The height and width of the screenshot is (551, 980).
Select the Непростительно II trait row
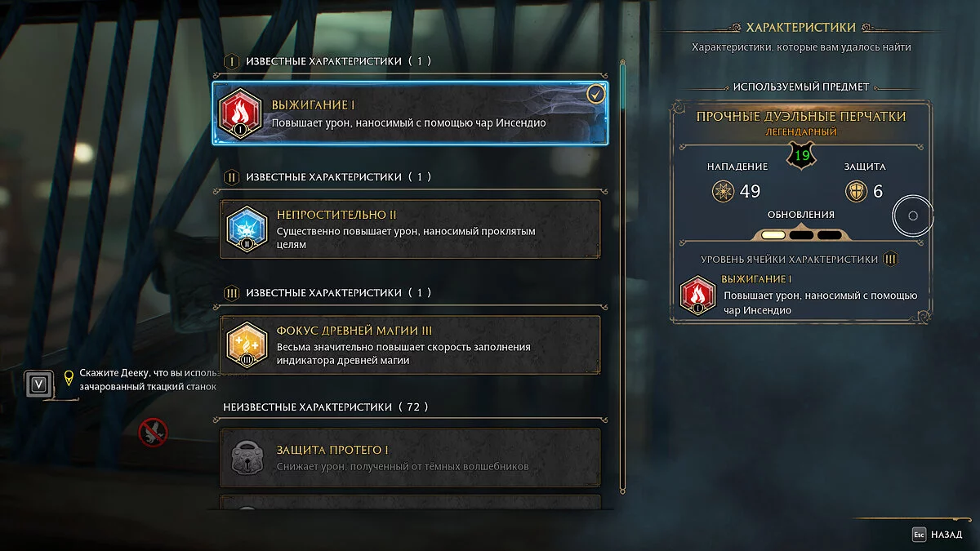[x=410, y=230]
